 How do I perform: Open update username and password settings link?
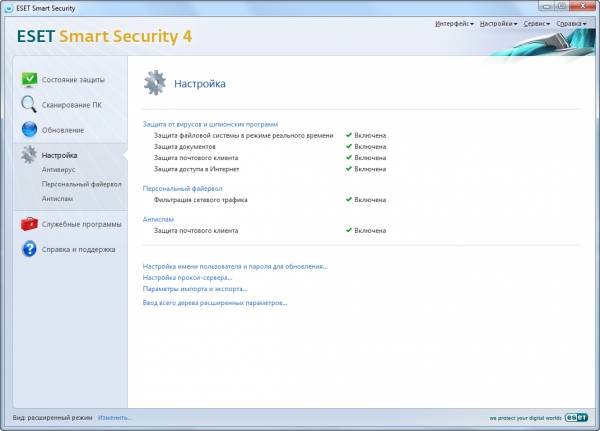click(235, 266)
